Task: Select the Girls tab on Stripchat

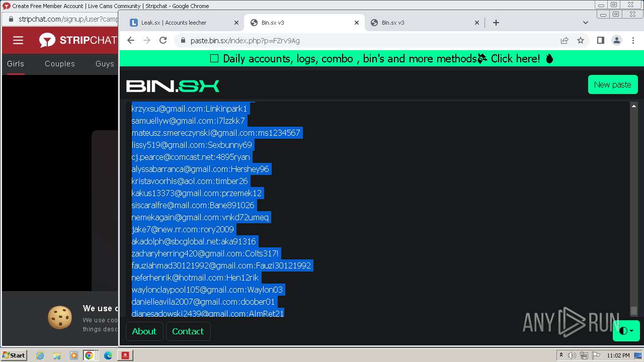Action: pyautogui.click(x=16, y=64)
